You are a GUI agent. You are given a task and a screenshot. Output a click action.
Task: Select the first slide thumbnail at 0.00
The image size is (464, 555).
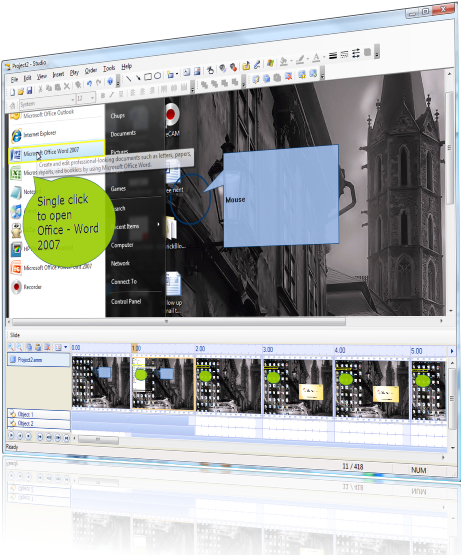(x=101, y=382)
